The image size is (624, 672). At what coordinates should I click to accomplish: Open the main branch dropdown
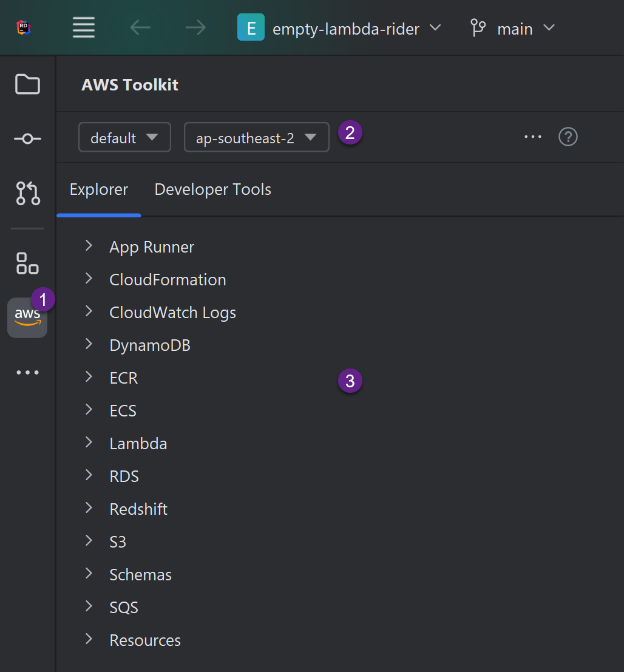click(x=526, y=29)
